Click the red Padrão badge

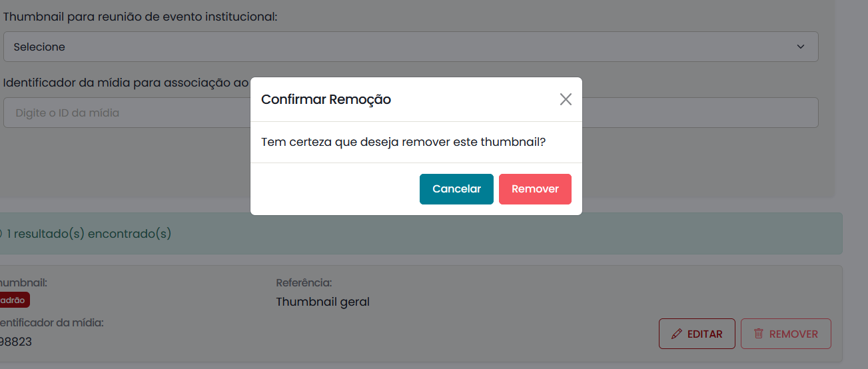[13, 300]
